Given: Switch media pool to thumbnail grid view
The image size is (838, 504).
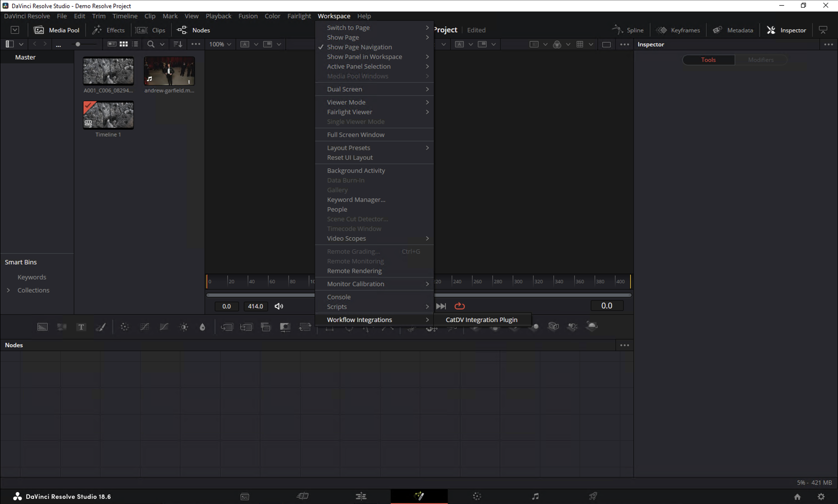Looking at the screenshot, I should point(124,44).
